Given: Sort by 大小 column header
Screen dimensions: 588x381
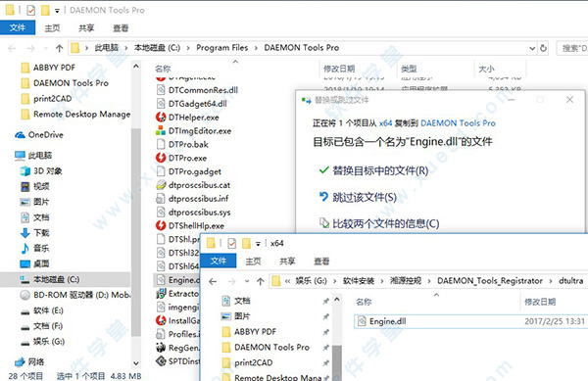Looking at the screenshot, I should [x=486, y=69].
